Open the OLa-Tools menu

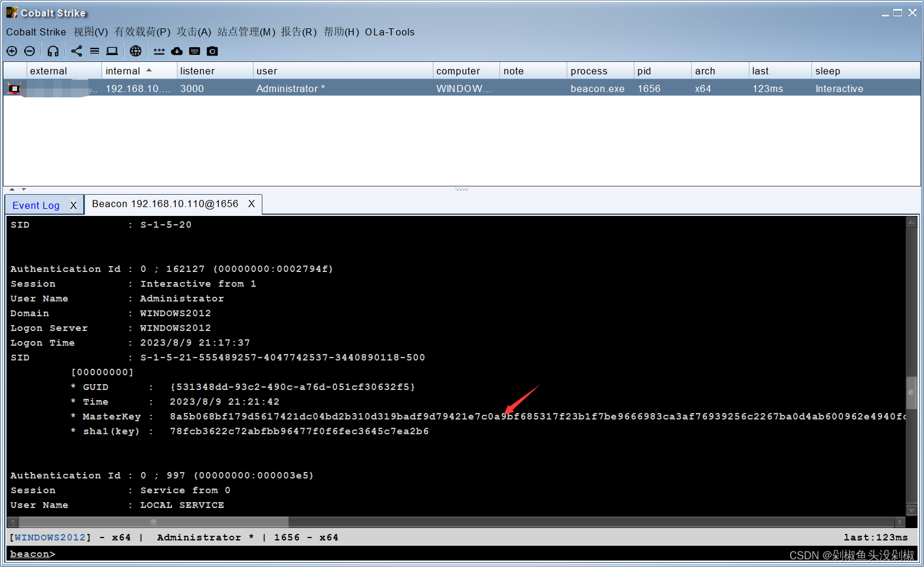point(390,32)
